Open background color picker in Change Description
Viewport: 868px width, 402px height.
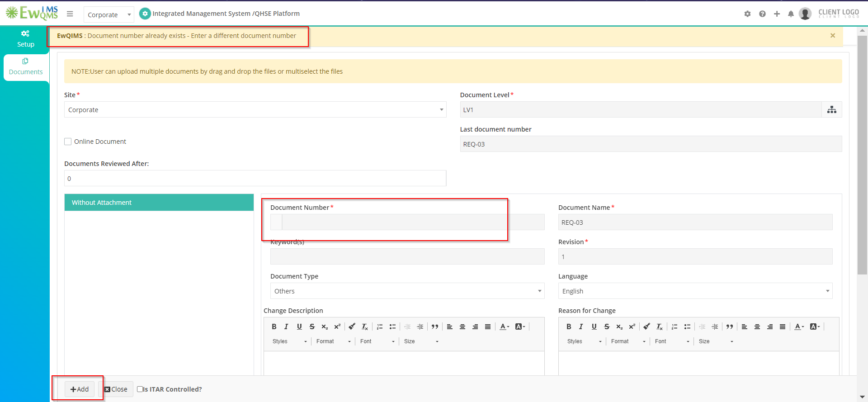tap(520, 326)
